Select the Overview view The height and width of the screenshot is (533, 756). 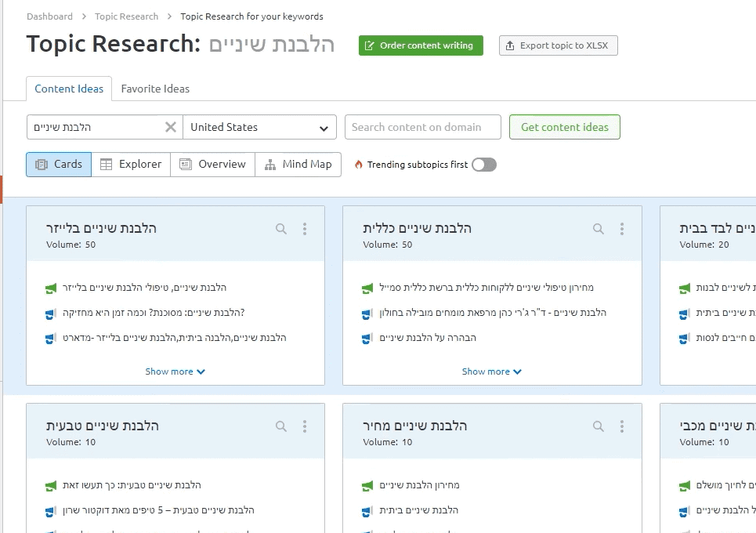tap(212, 165)
